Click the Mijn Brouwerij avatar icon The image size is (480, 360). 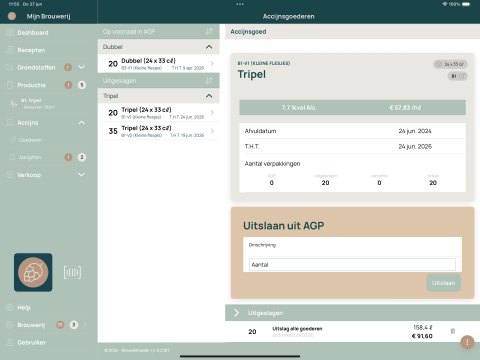(x=12, y=16)
